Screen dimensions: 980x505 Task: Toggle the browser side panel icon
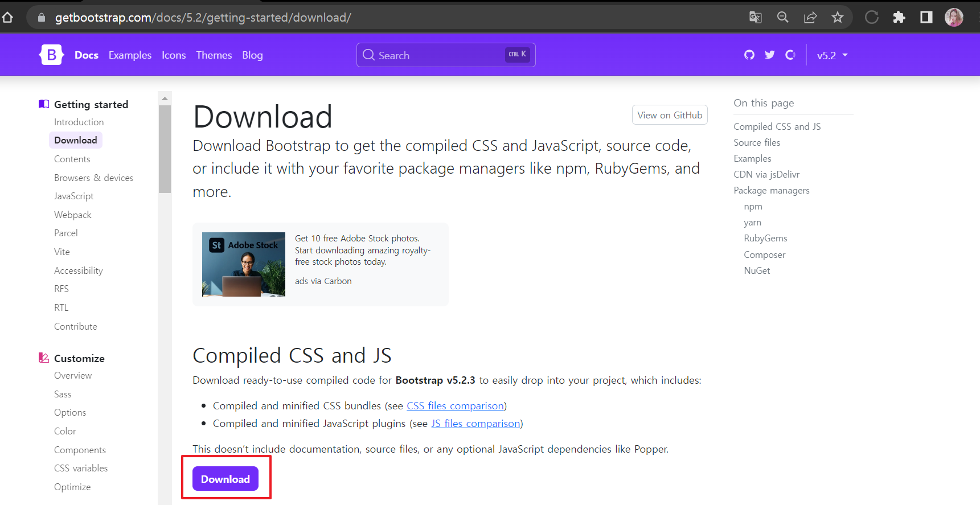926,17
